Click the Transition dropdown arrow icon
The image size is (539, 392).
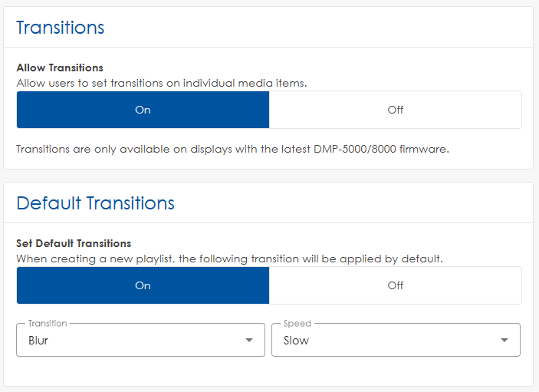(x=249, y=340)
